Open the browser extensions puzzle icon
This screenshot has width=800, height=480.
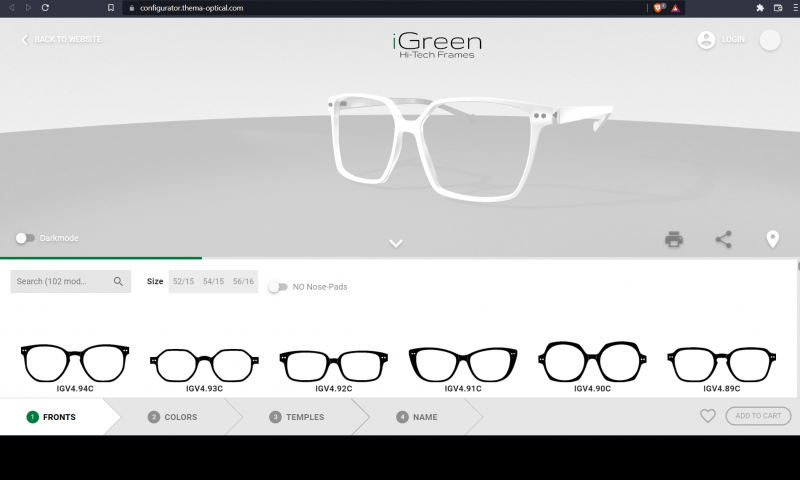click(760, 8)
